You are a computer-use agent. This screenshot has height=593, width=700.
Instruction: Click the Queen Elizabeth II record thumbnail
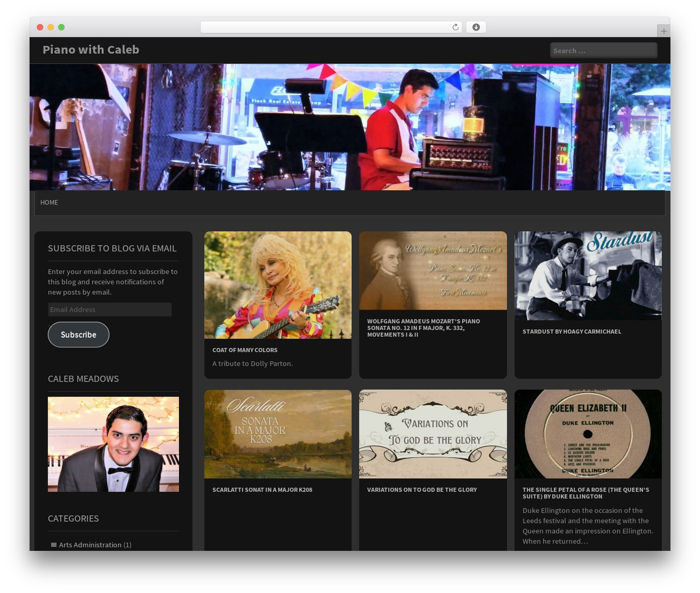(588, 434)
